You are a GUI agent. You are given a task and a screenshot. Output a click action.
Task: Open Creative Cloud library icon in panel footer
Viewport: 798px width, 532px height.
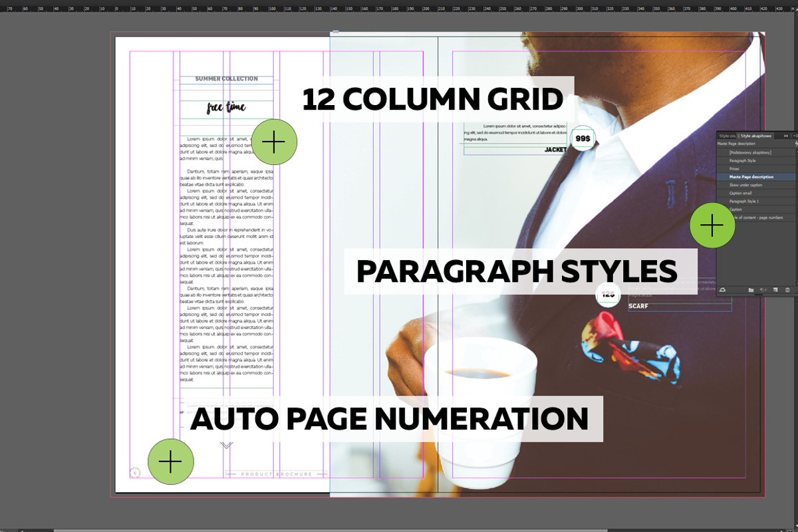pyautogui.click(x=722, y=290)
